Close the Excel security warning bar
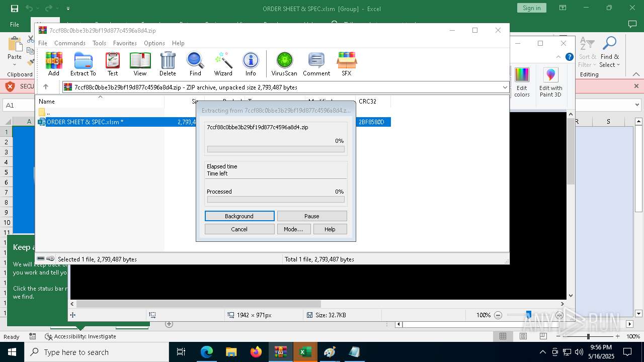The image size is (644, 362). [636, 86]
